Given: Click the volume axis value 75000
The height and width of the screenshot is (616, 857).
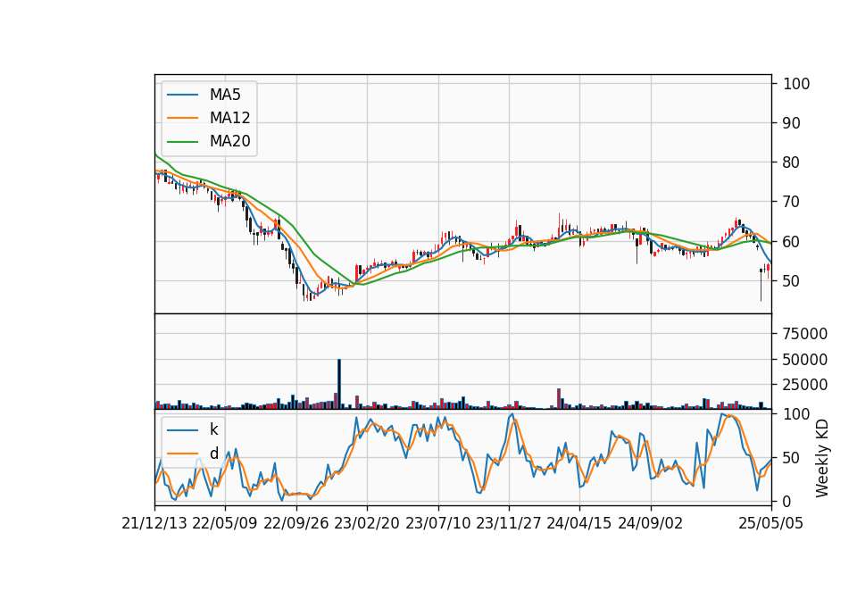Looking at the screenshot, I should point(805,333).
